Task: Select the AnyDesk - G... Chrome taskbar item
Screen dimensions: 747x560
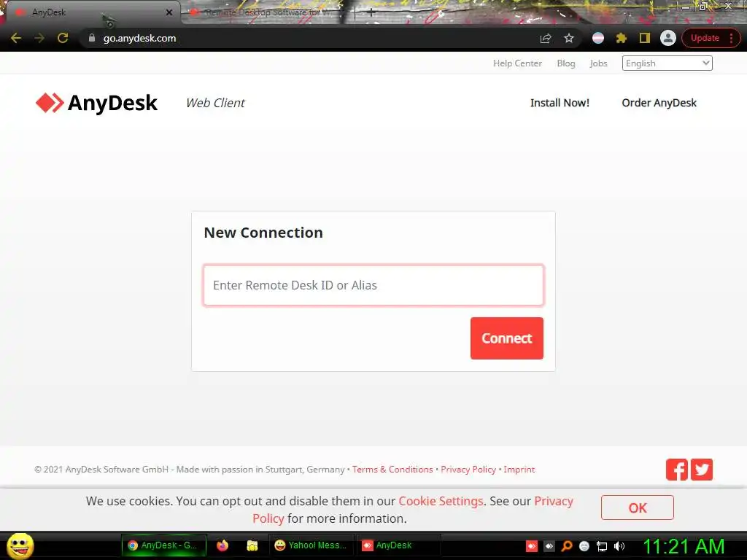Action: pyautogui.click(x=164, y=545)
